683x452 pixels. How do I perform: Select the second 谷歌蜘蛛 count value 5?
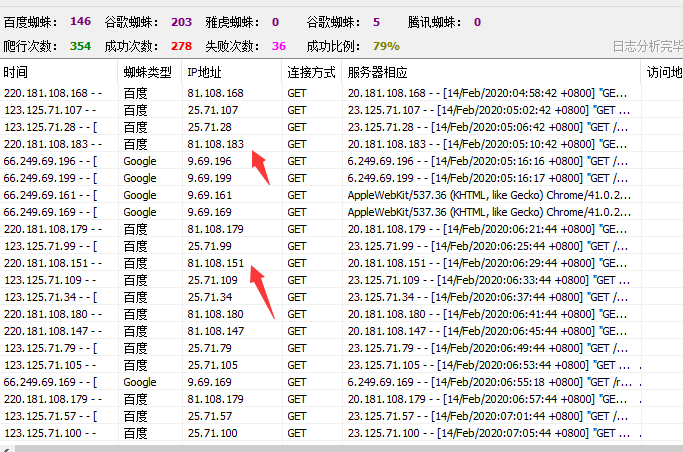[x=376, y=22]
